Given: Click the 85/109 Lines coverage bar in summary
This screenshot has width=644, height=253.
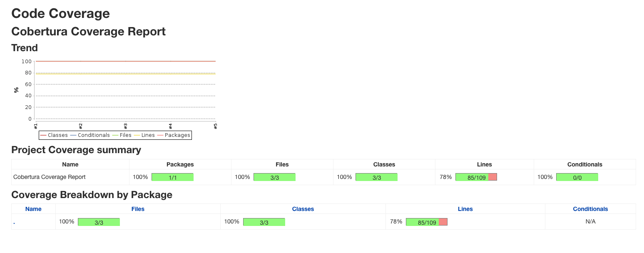Looking at the screenshot, I should (476, 176).
